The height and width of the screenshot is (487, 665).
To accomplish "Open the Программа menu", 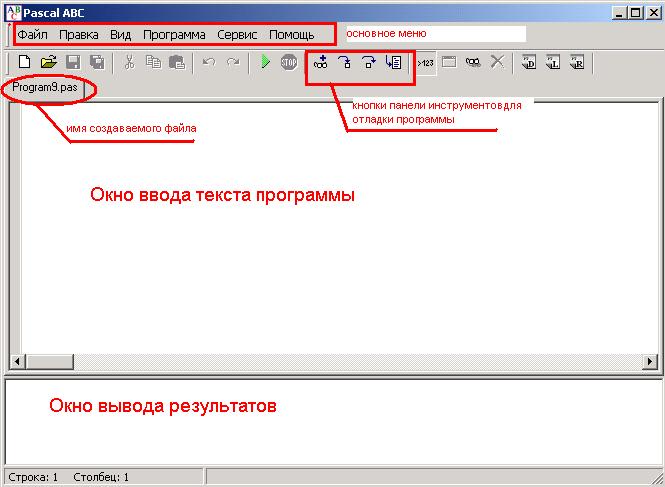I will tap(174, 34).
